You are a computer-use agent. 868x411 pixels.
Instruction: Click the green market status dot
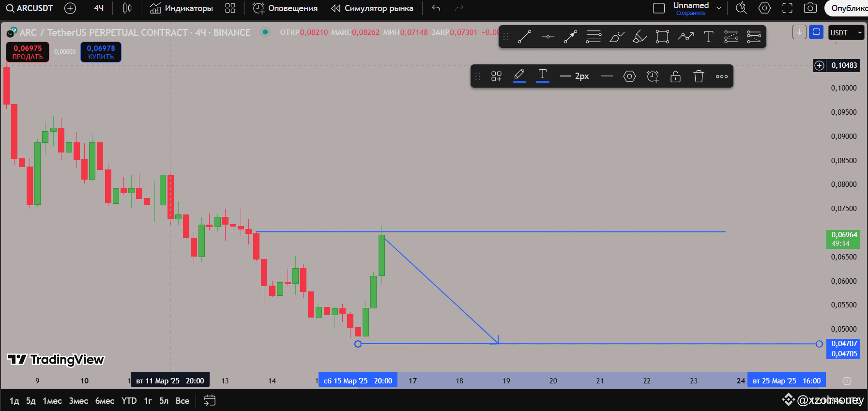click(x=265, y=32)
